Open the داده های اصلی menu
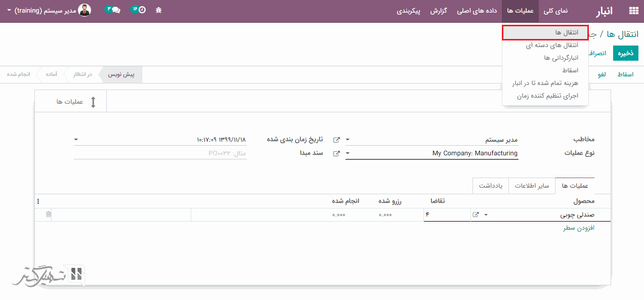Viewport: 644px width, 300px height. pyautogui.click(x=477, y=11)
